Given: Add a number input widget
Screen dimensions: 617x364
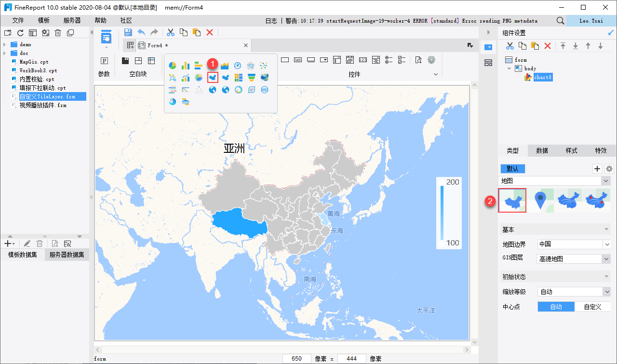Looking at the screenshot, I should point(363,60).
